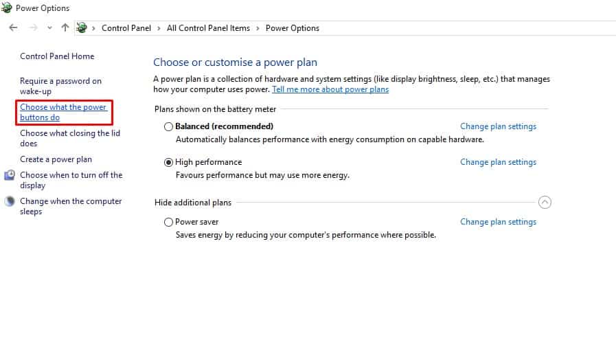This screenshot has height=364, width=616.
Task: Click the Back navigation arrow
Action: (13, 28)
